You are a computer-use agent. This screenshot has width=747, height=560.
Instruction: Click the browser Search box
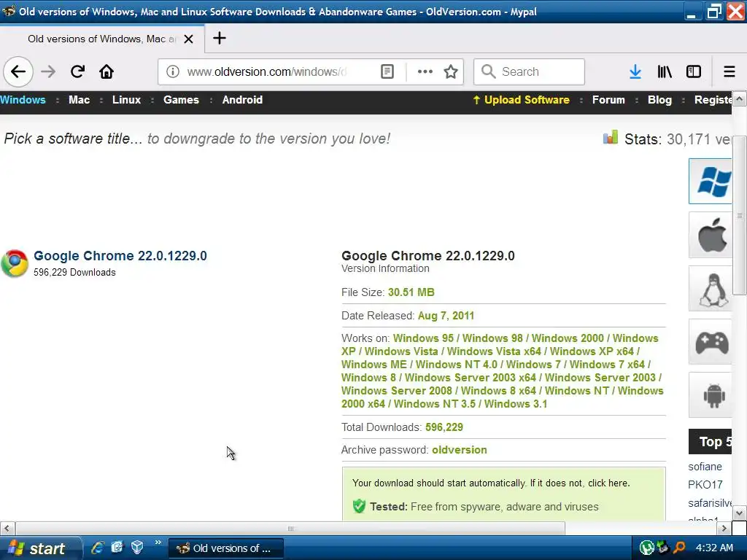click(529, 72)
